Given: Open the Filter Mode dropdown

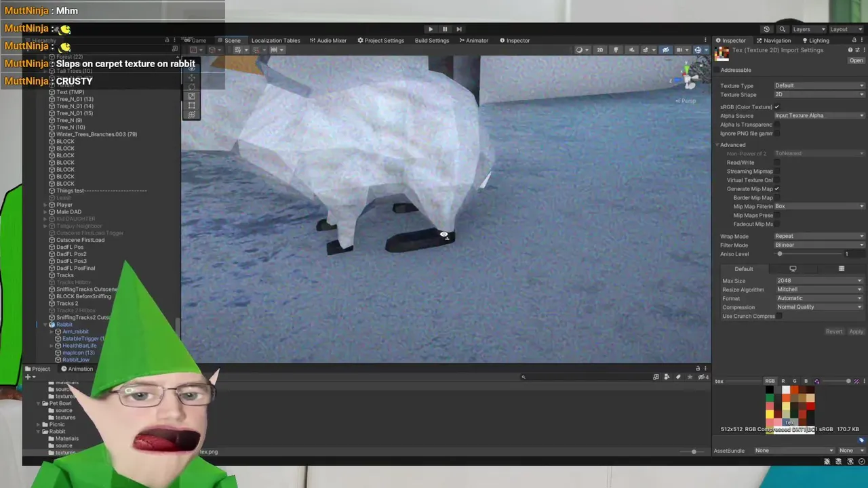Looking at the screenshot, I should pyautogui.click(x=819, y=245).
